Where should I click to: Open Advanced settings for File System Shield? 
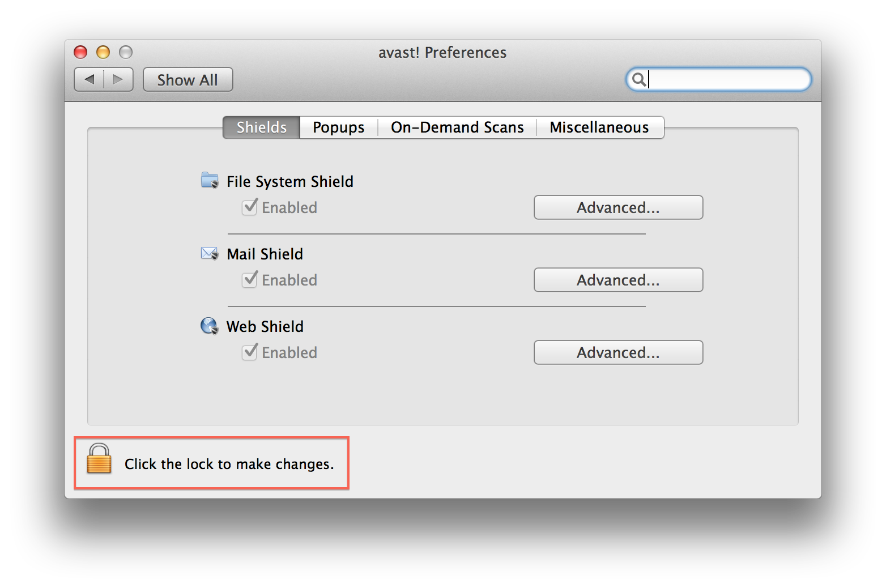pyautogui.click(x=617, y=207)
